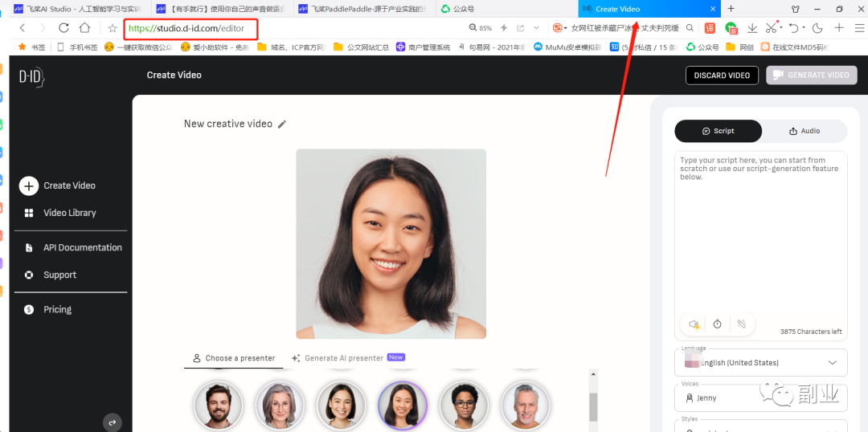Expand the Language dropdown
This screenshot has height=432, width=868.
(760, 363)
